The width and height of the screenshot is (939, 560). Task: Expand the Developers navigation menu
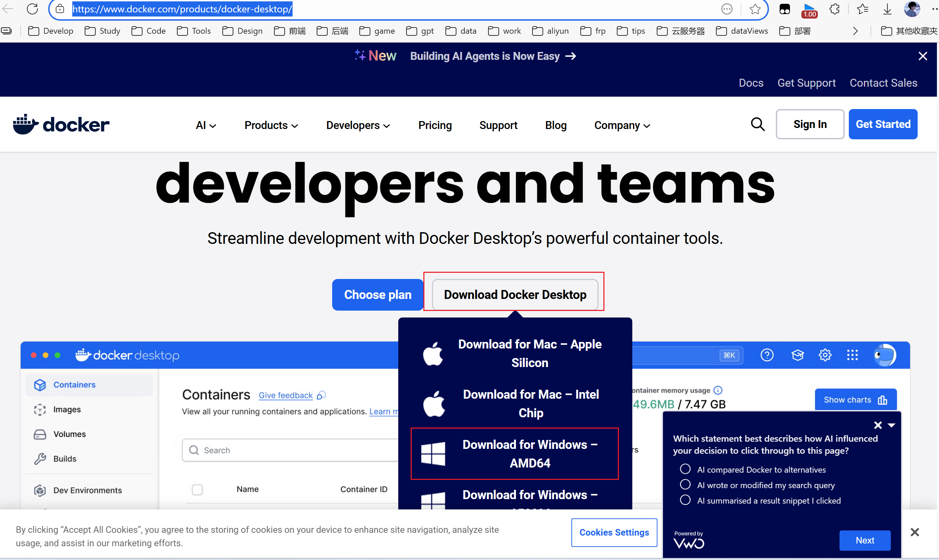coord(358,125)
